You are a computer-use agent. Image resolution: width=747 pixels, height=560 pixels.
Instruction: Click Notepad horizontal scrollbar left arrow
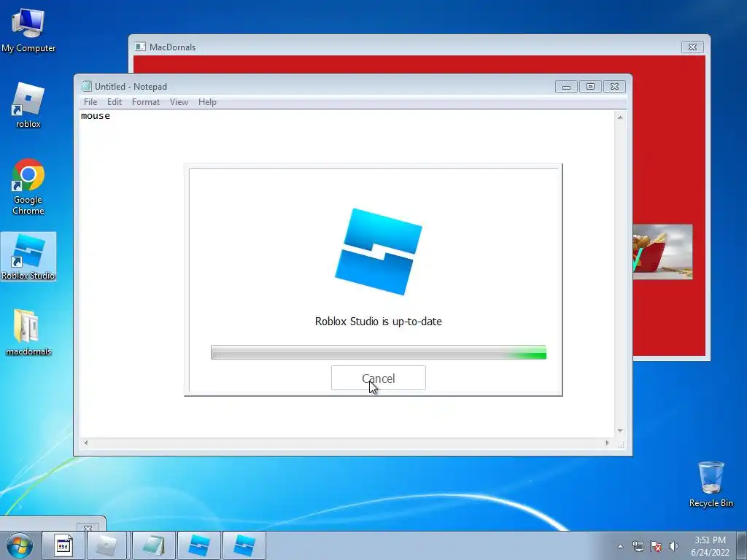point(86,443)
